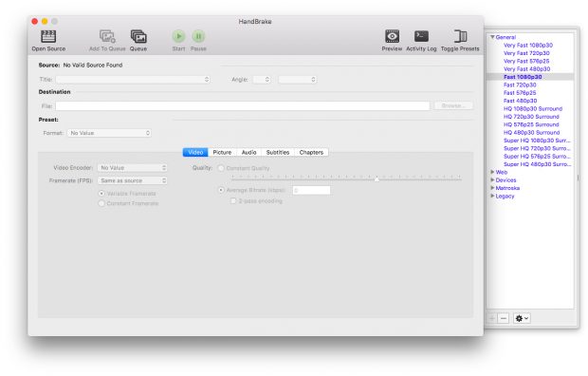This screenshot has height=376, width=588.
Task: Click the Open Source clapperboard icon
Action: coord(48,36)
